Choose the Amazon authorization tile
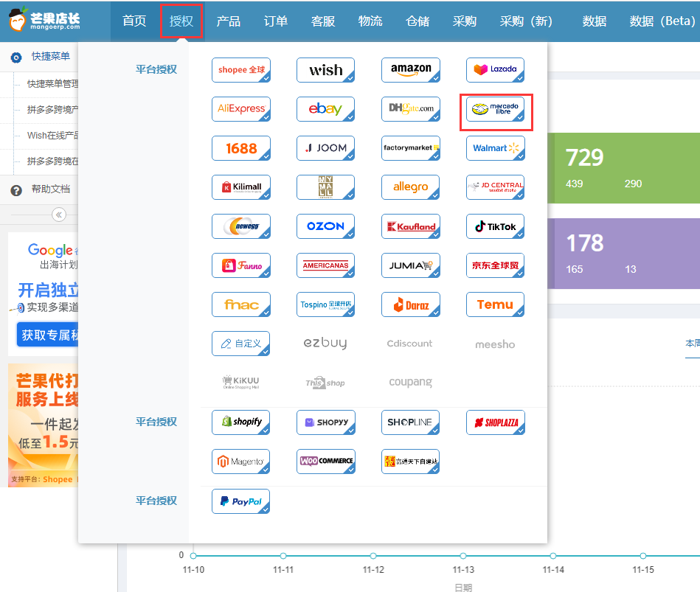700x592 pixels. pyautogui.click(x=411, y=70)
